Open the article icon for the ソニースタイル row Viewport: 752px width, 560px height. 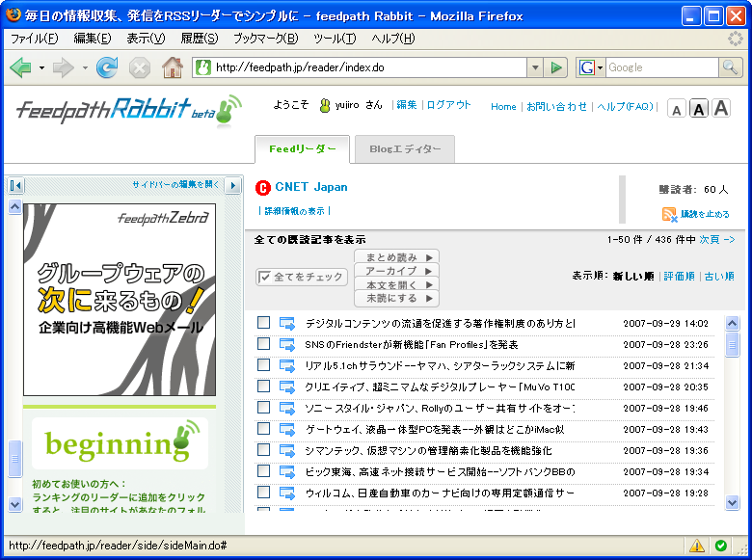coord(286,408)
